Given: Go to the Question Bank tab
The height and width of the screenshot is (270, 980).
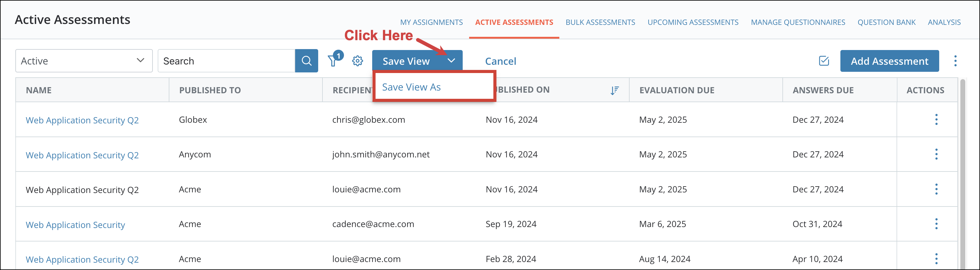Looking at the screenshot, I should pyautogui.click(x=886, y=22).
